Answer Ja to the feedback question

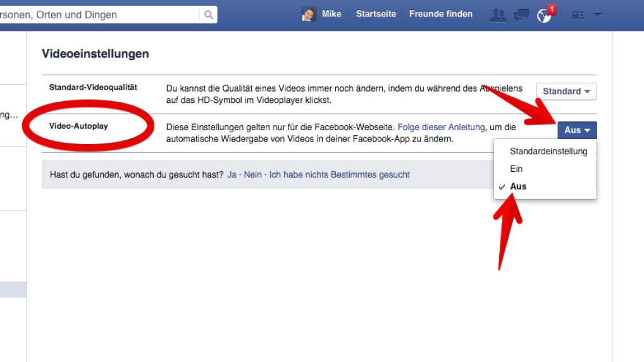(x=232, y=174)
